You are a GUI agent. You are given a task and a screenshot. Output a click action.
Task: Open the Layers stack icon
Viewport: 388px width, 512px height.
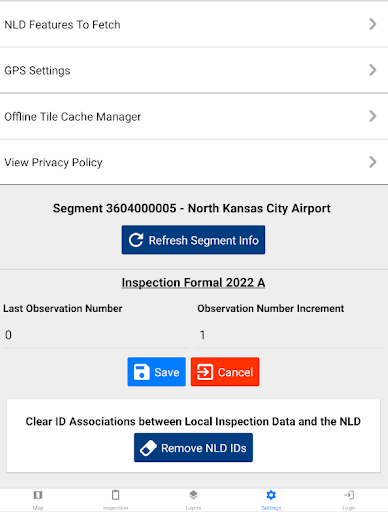[193, 495]
